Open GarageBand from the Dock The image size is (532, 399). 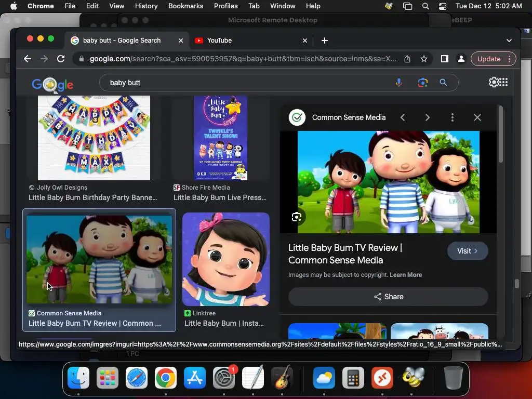point(282,378)
